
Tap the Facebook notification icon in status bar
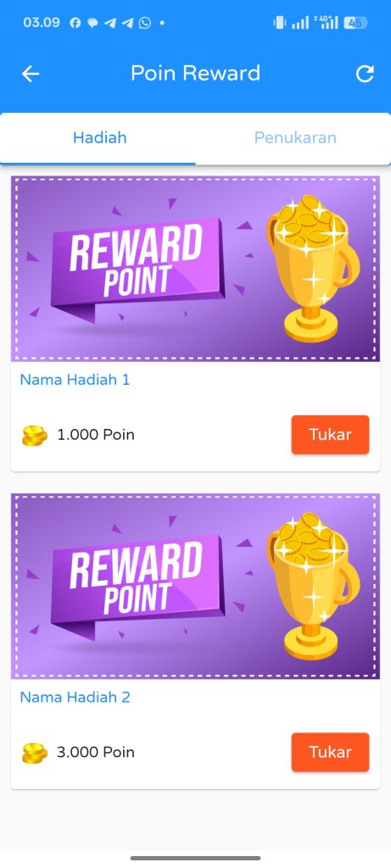75,23
